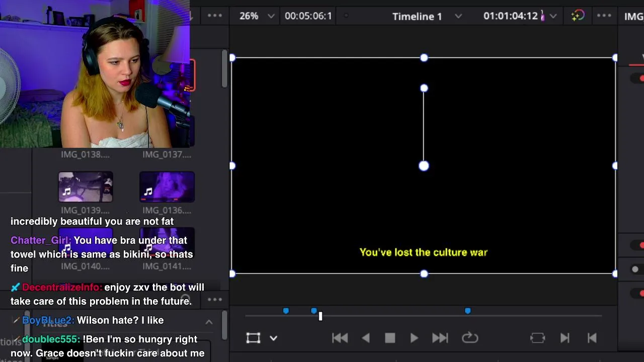The height and width of the screenshot is (362, 644).
Task: Stop playback
Action: tap(390, 338)
